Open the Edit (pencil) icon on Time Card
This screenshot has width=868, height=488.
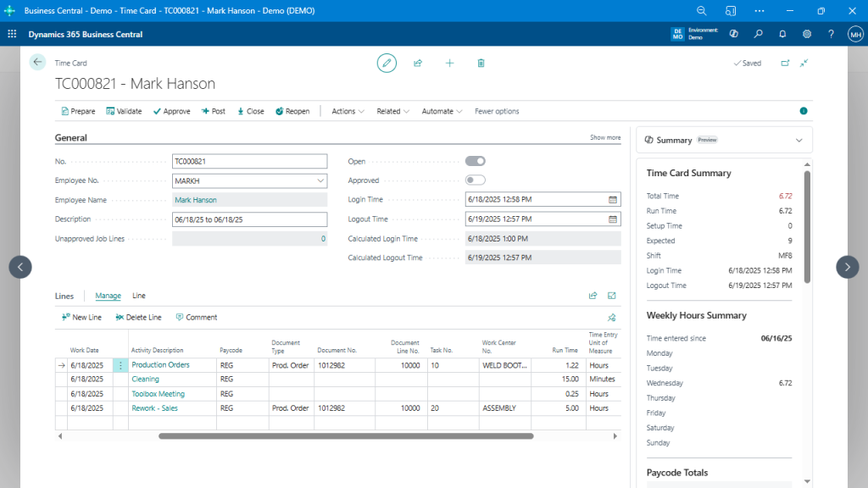pos(387,63)
